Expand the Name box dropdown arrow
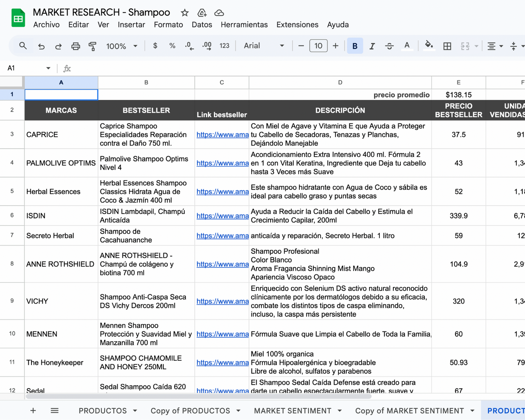 [48, 68]
